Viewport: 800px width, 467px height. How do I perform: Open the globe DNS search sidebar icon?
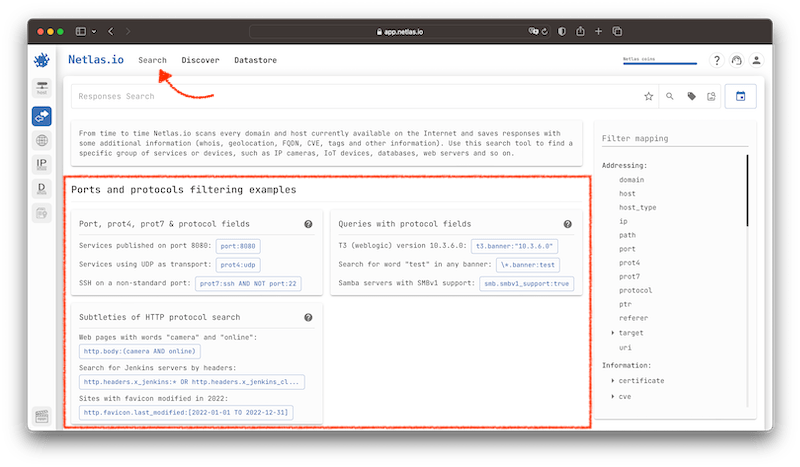42,140
